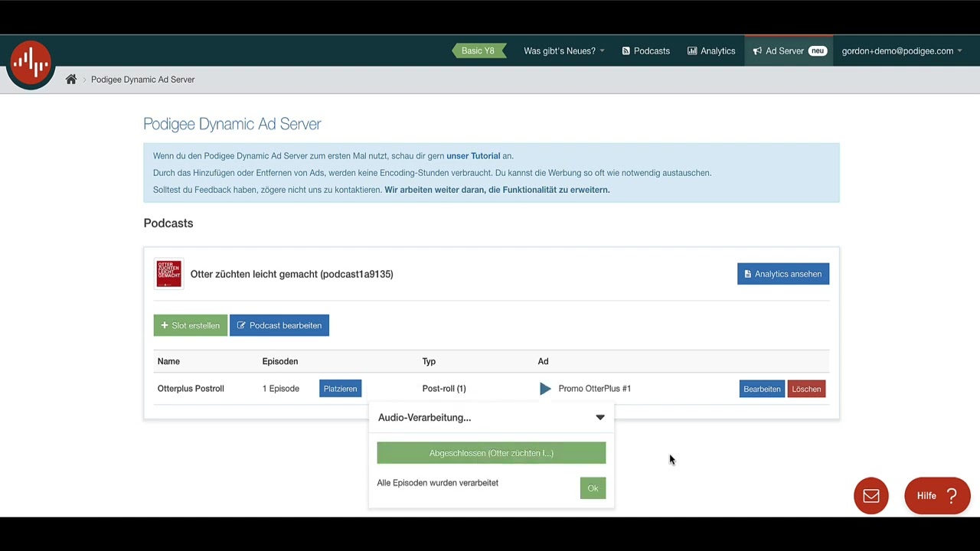Play the Promo OtterPlus #1 ad
The image size is (980, 551).
pos(545,389)
